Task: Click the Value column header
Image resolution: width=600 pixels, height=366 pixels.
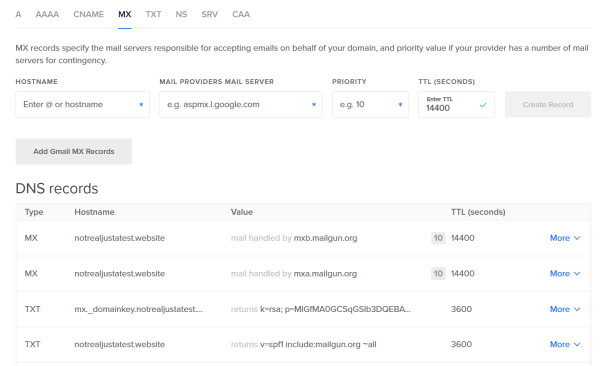Action: (x=241, y=212)
